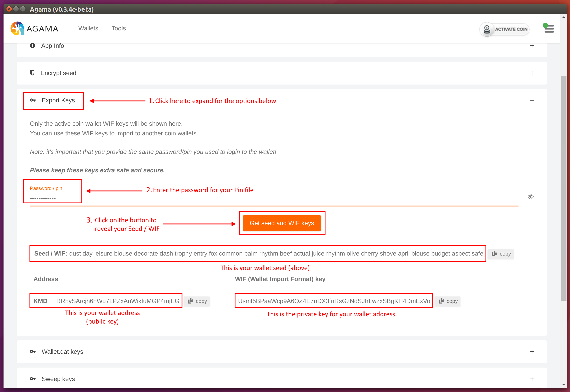This screenshot has height=392, width=570.
Task: Toggle password visibility eye icon
Action: coord(531,197)
